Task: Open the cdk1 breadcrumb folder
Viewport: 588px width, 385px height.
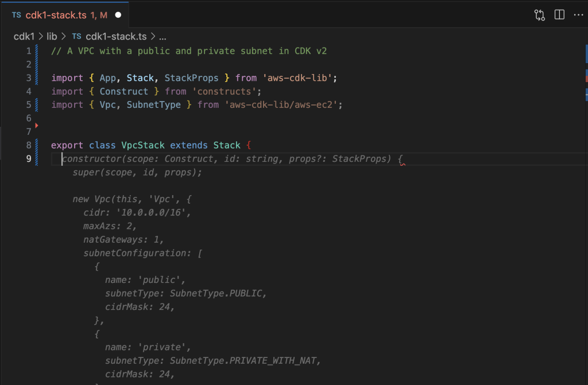Action: click(x=24, y=36)
